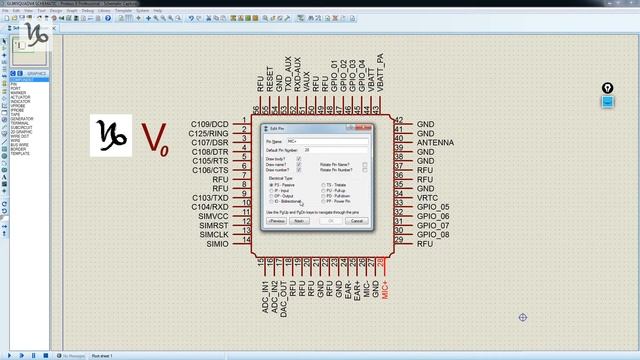Click the Horizontal mirror flip icon
This screenshot has width=640, height=360.
tap(4, 226)
